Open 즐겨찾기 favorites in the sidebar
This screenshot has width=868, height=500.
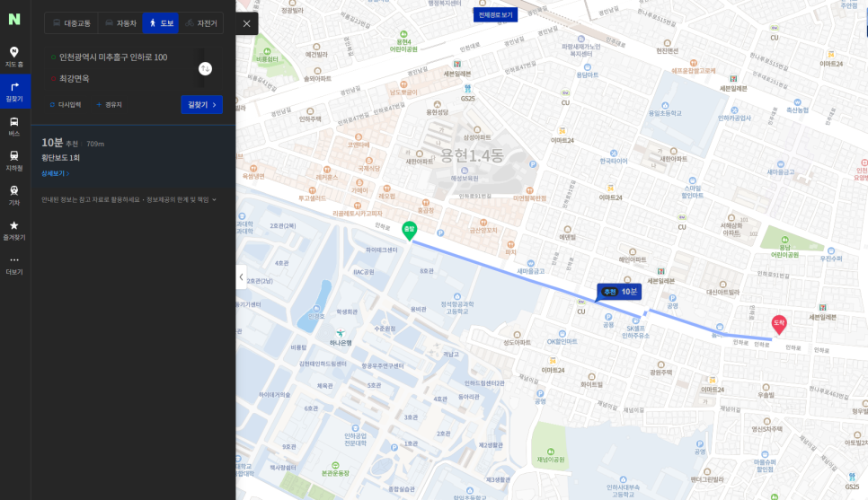(x=14, y=230)
